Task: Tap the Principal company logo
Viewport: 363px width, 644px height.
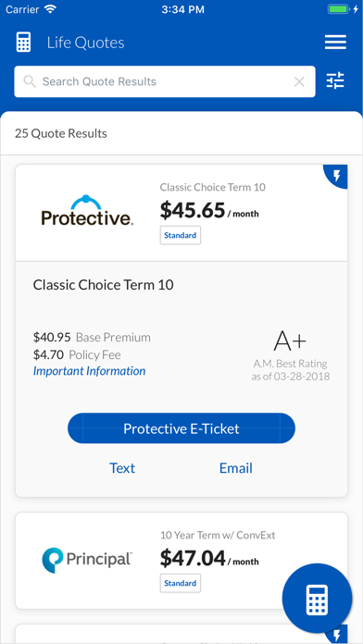Action: pos(87,560)
